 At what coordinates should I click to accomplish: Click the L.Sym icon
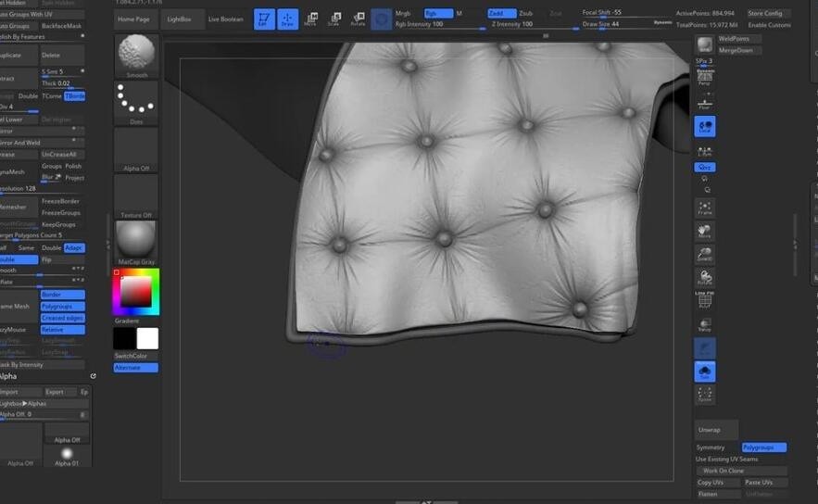click(x=705, y=151)
